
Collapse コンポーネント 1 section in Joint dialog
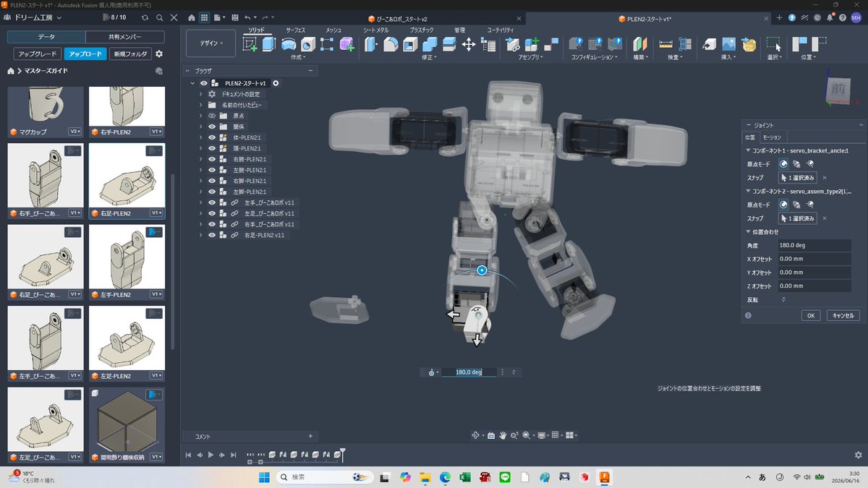[x=748, y=150]
